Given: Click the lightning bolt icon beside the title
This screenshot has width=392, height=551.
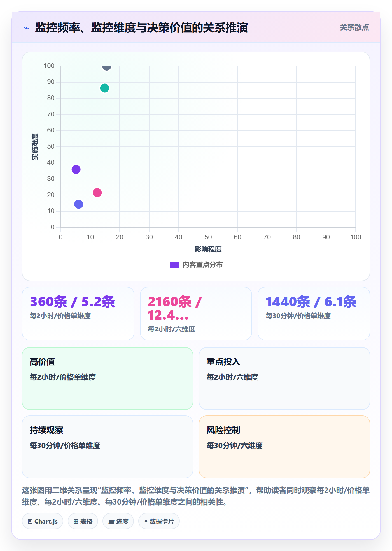Looking at the screenshot, I should coord(27,28).
